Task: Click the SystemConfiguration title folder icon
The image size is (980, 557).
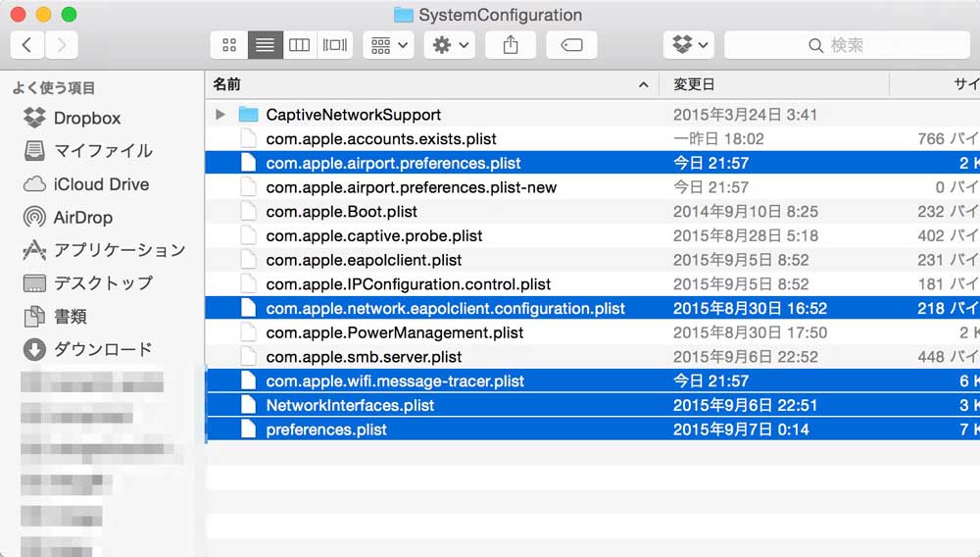Action: (x=403, y=15)
